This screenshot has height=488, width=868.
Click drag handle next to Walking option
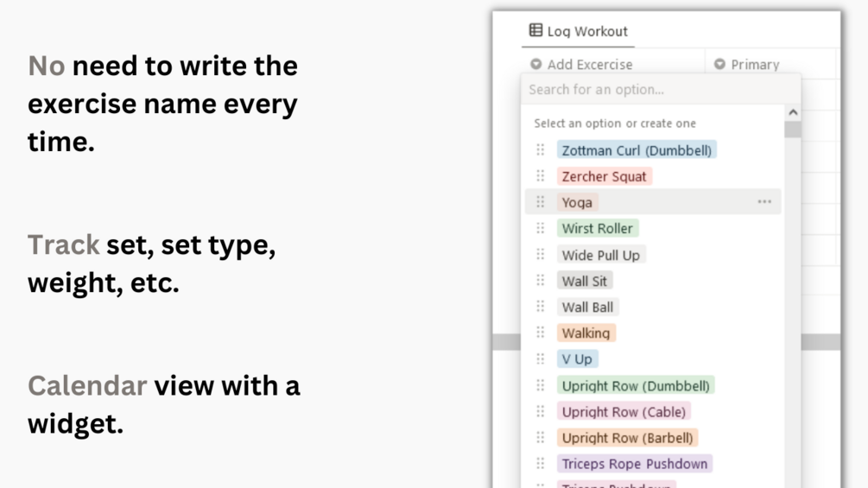point(541,333)
